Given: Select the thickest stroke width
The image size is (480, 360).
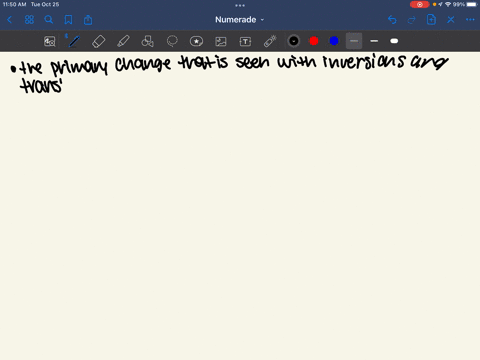Looking at the screenshot, I should pyautogui.click(x=394, y=41).
